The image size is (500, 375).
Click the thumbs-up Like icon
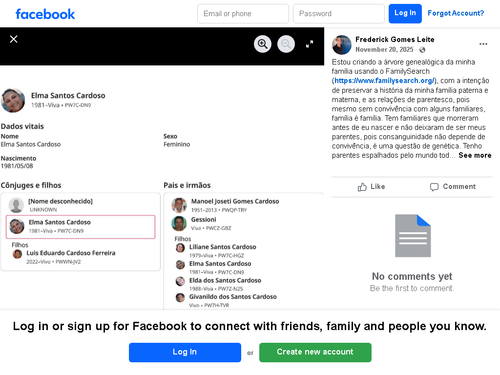coord(362,187)
